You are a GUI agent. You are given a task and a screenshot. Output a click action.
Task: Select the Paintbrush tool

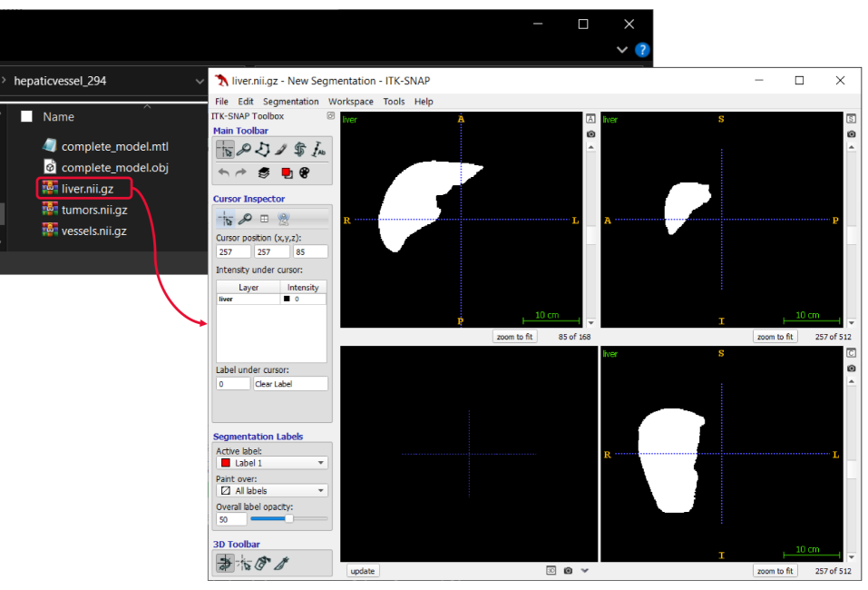281,150
